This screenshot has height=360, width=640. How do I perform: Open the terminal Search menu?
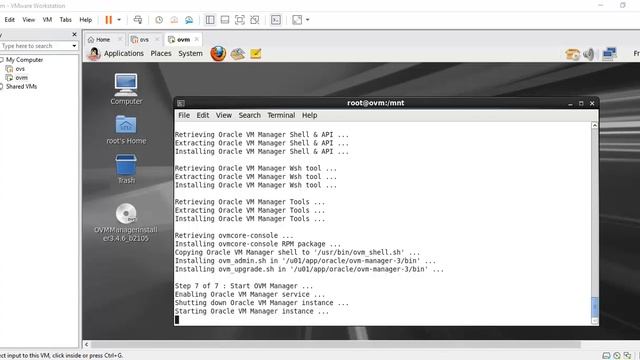tap(249, 115)
